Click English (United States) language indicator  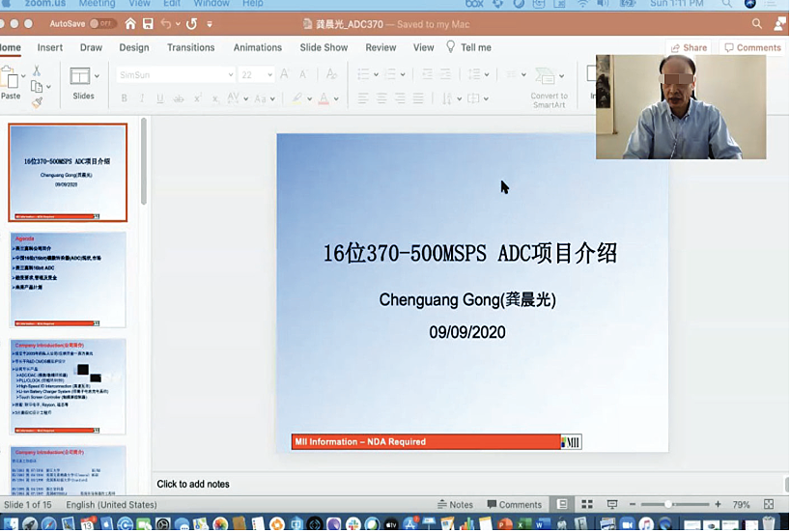(x=111, y=504)
